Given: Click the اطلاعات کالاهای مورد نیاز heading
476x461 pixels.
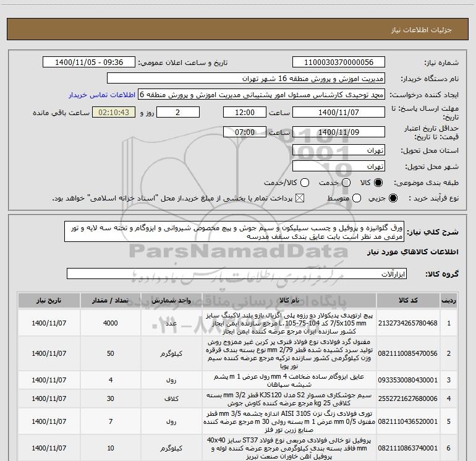Looking at the screenshot, I should [413, 252].
